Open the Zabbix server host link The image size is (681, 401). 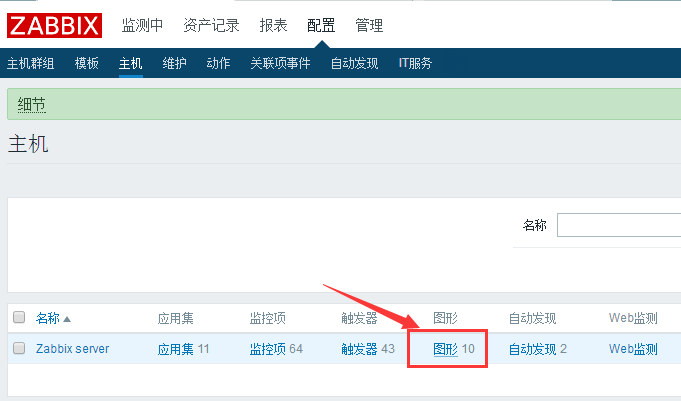pos(73,349)
